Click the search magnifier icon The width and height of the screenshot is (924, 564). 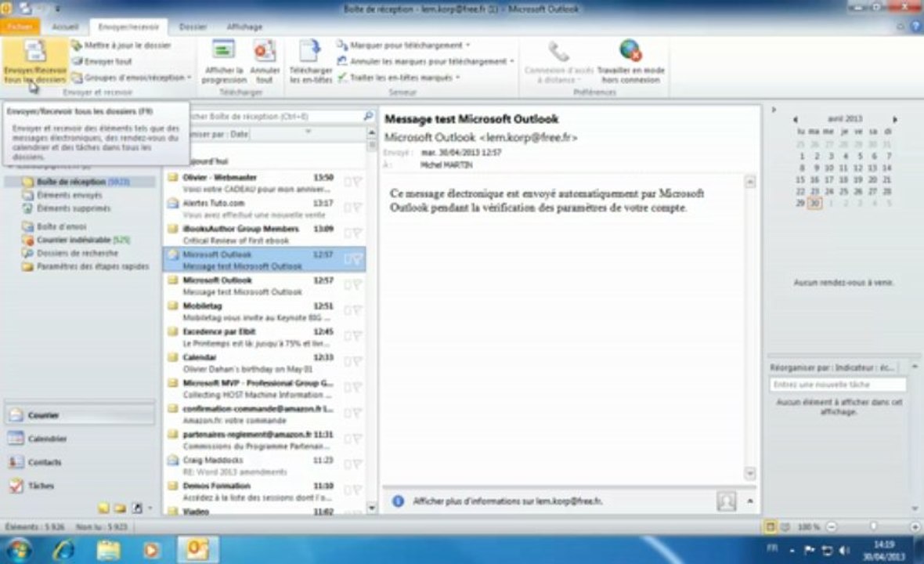pyautogui.click(x=368, y=116)
